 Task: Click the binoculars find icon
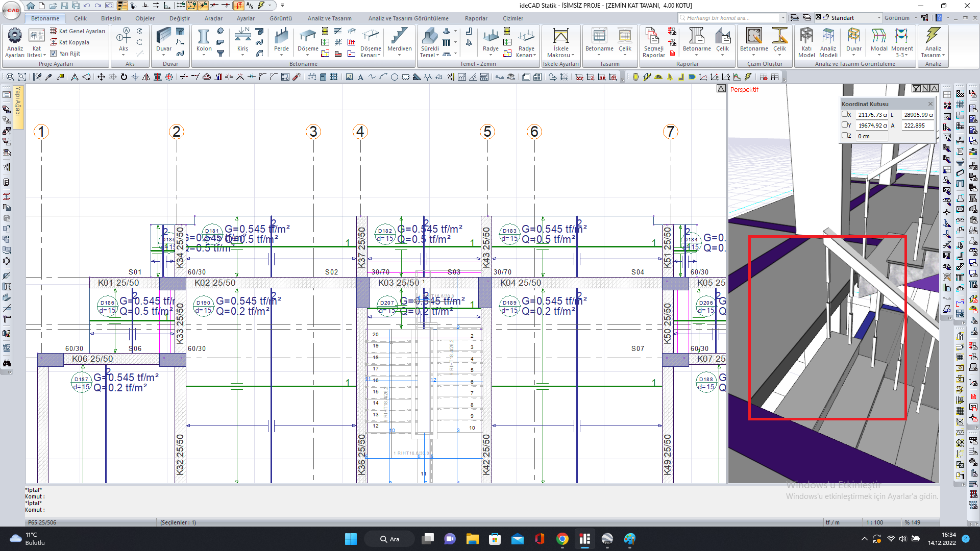coord(7,363)
